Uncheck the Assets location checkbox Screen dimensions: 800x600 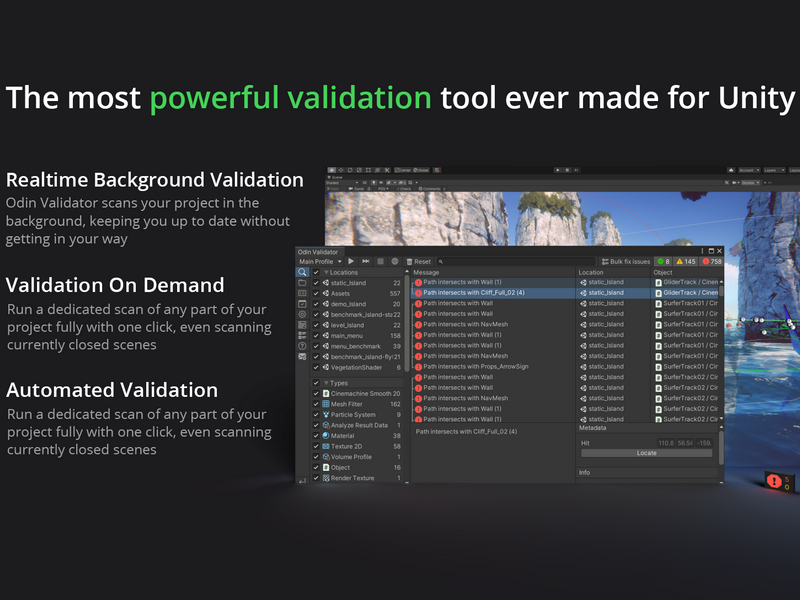point(316,293)
